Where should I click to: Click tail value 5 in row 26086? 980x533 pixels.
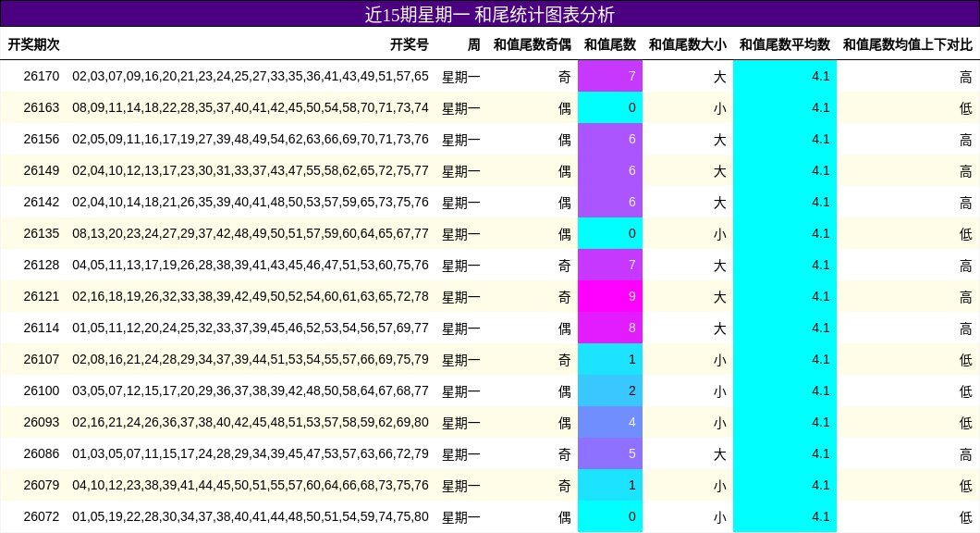coord(610,453)
